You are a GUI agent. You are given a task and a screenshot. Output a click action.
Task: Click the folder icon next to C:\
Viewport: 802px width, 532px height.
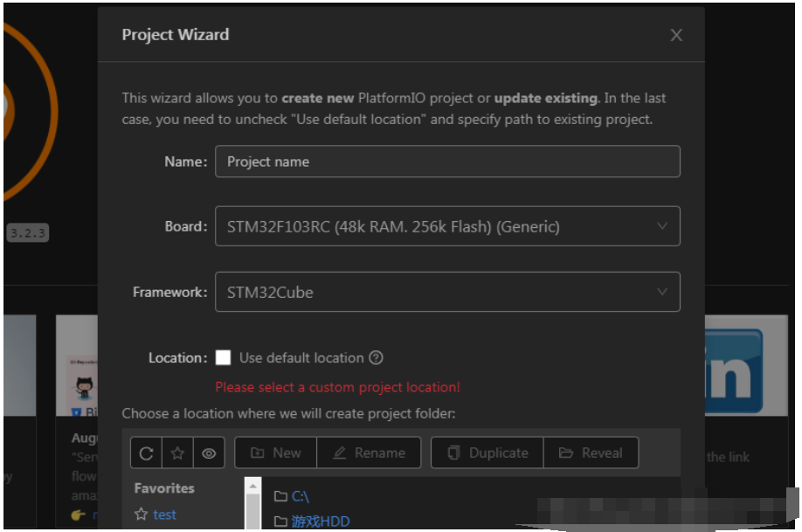pyautogui.click(x=280, y=496)
